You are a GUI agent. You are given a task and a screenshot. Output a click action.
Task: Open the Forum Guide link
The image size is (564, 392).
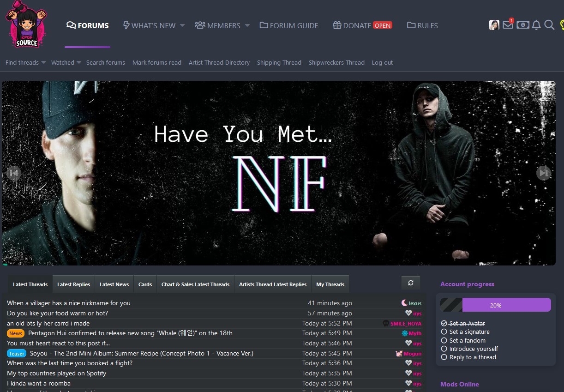click(289, 25)
